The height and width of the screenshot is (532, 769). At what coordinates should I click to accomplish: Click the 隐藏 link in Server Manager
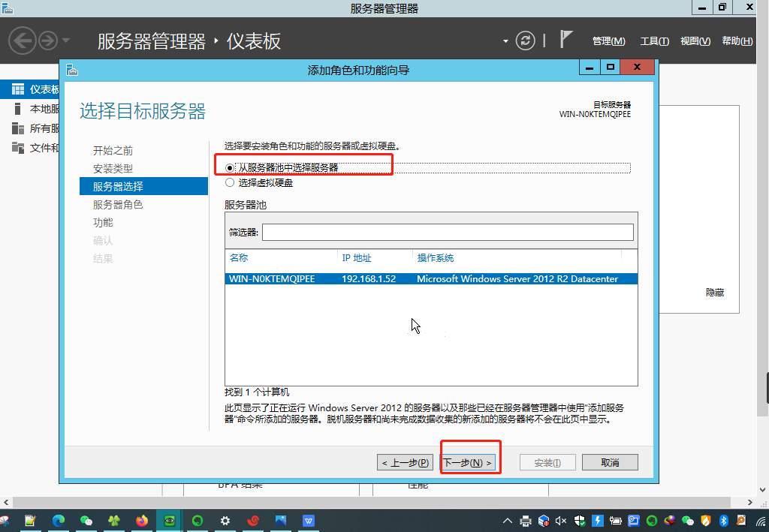pyautogui.click(x=715, y=293)
